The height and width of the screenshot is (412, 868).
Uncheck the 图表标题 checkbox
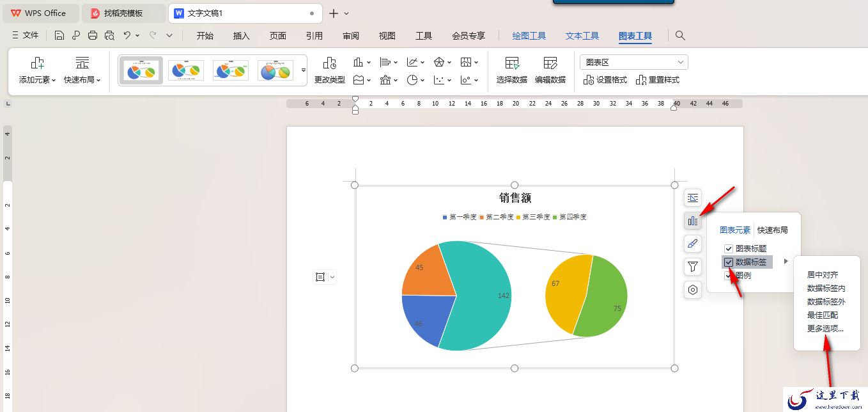[729, 248]
